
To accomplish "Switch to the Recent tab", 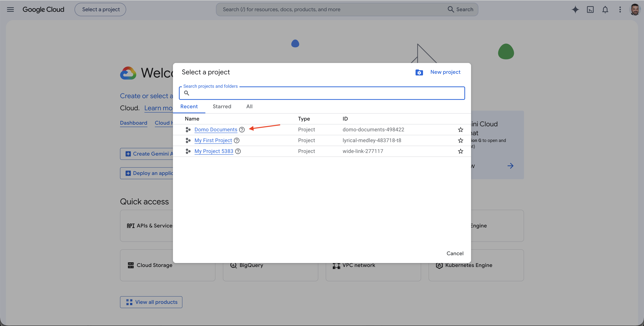I will click(189, 107).
